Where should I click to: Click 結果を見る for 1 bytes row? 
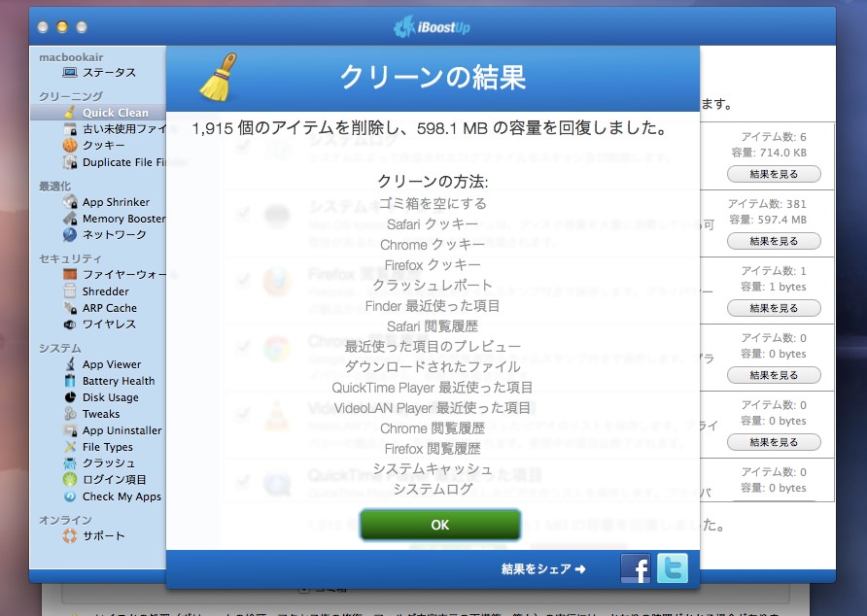(774, 308)
